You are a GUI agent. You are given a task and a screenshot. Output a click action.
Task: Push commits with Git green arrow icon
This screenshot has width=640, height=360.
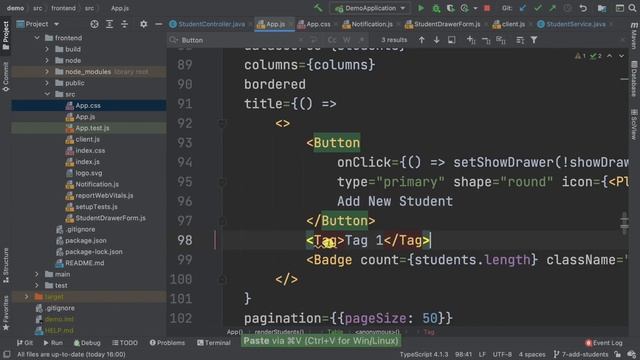pyautogui.click(x=552, y=8)
